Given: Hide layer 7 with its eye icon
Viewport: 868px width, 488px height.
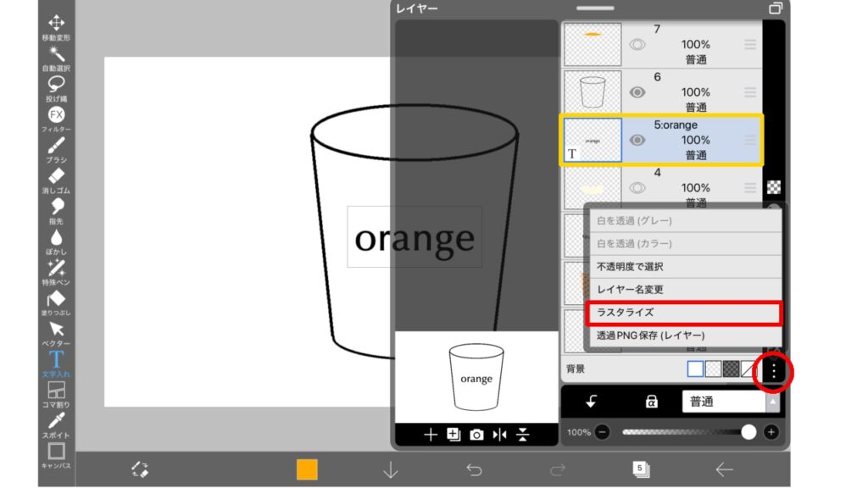Looking at the screenshot, I should 637,44.
